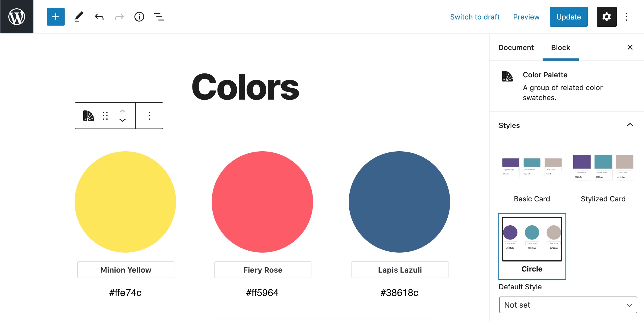Open the block information (i) panel
The height and width of the screenshot is (321, 644).
click(x=140, y=17)
